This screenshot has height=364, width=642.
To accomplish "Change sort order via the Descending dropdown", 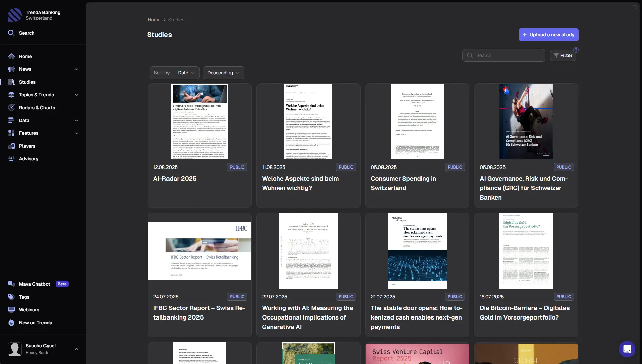I will click(x=223, y=73).
